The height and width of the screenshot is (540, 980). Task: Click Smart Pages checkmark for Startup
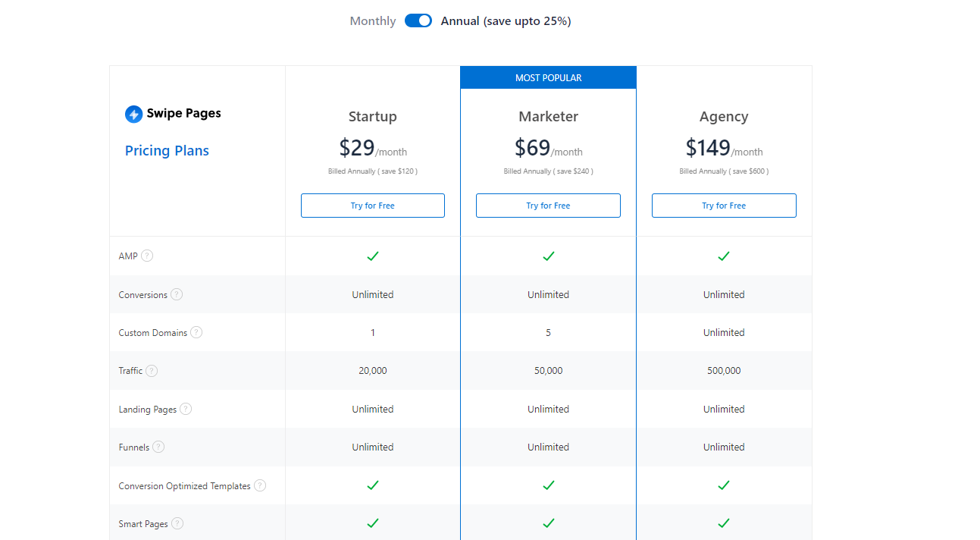pos(373,523)
